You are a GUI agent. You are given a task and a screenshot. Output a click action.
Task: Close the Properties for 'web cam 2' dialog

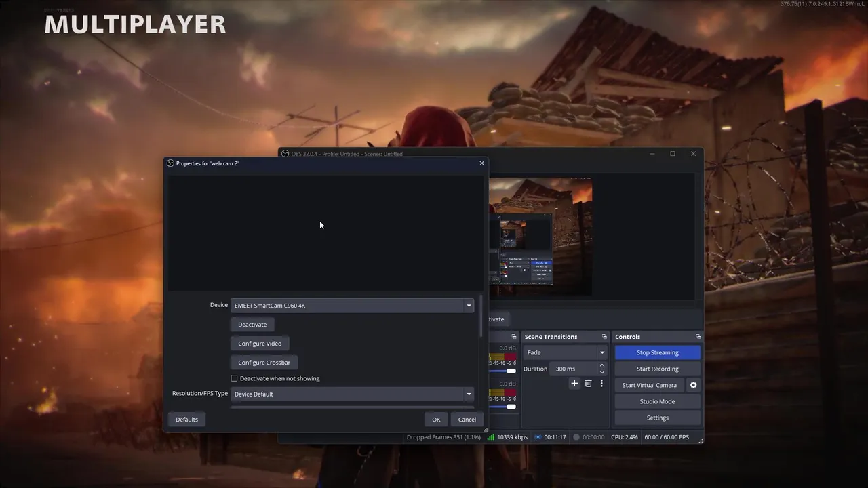(481, 163)
